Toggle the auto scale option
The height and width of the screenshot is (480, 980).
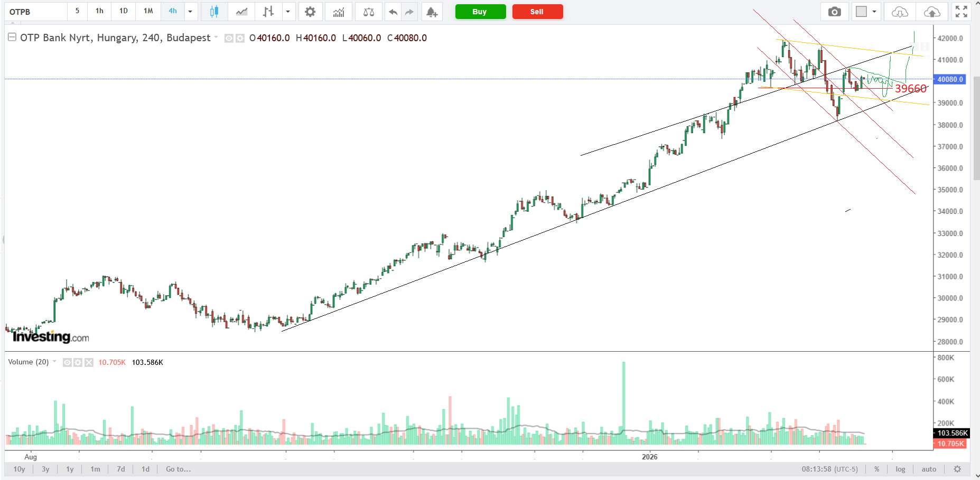929,469
